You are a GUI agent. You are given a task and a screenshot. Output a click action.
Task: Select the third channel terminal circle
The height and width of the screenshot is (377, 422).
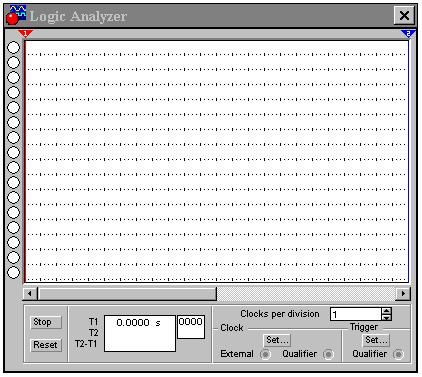(x=14, y=77)
